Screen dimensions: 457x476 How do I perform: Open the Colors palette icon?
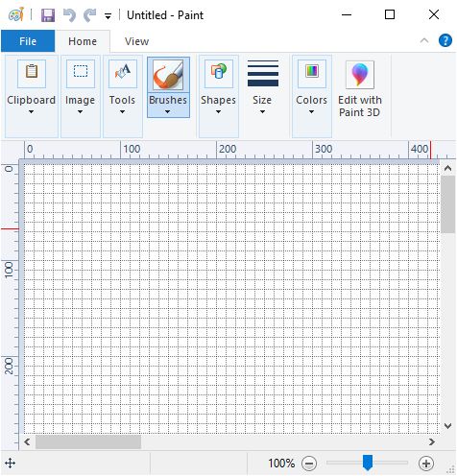point(312,74)
